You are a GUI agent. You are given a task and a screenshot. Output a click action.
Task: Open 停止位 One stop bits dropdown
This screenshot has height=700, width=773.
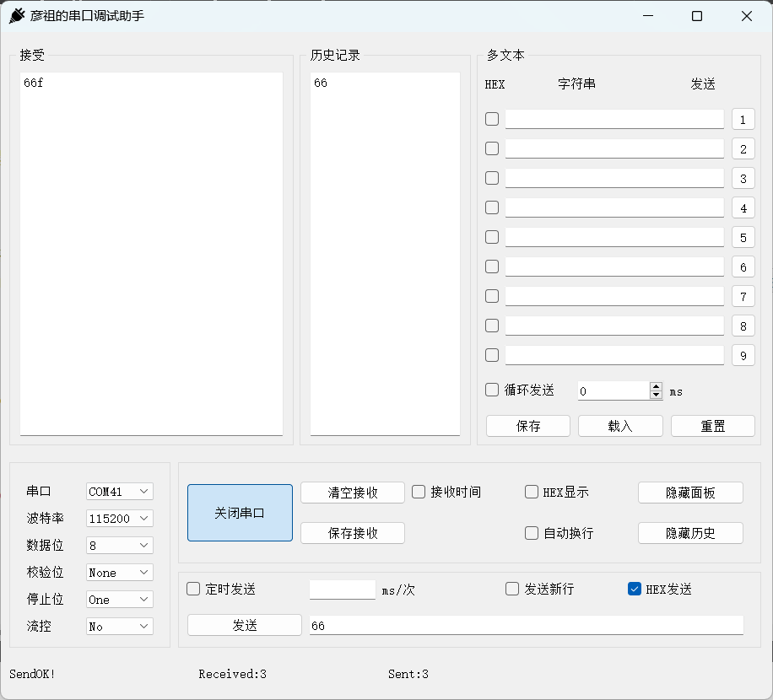tap(120, 600)
